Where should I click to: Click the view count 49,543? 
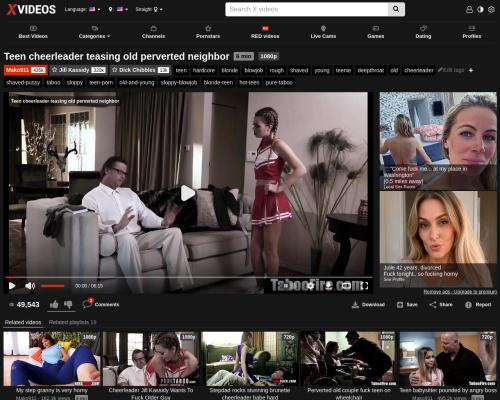[24, 304]
